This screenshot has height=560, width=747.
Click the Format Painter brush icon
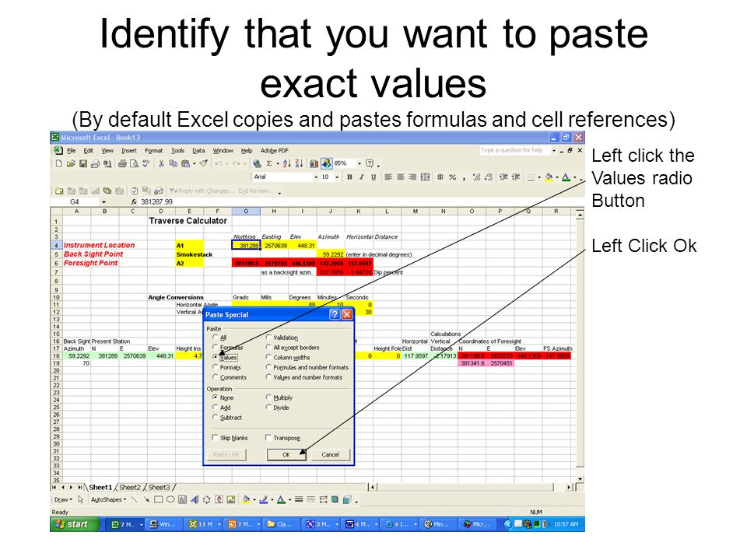pos(203,163)
